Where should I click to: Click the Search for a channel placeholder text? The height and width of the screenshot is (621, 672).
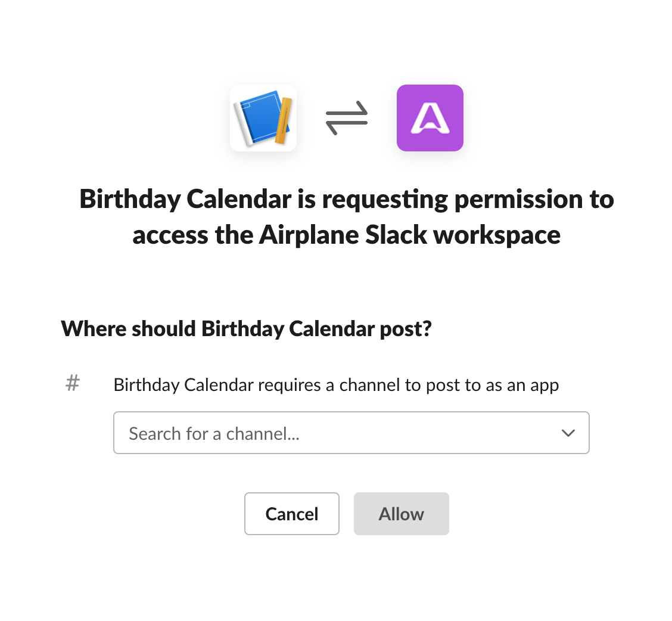[x=214, y=434]
